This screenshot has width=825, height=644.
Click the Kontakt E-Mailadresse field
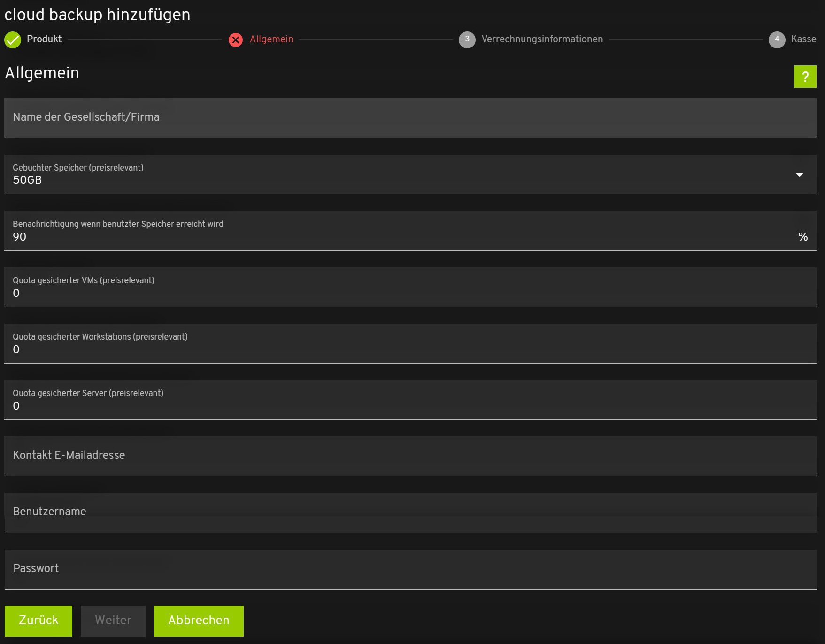tap(410, 456)
